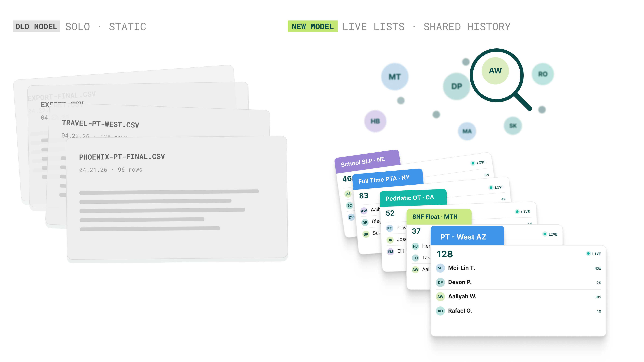This screenshot has height=362, width=644.
Task: Click the SK avatar on the Full Time PTA card
Action: tap(366, 234)
